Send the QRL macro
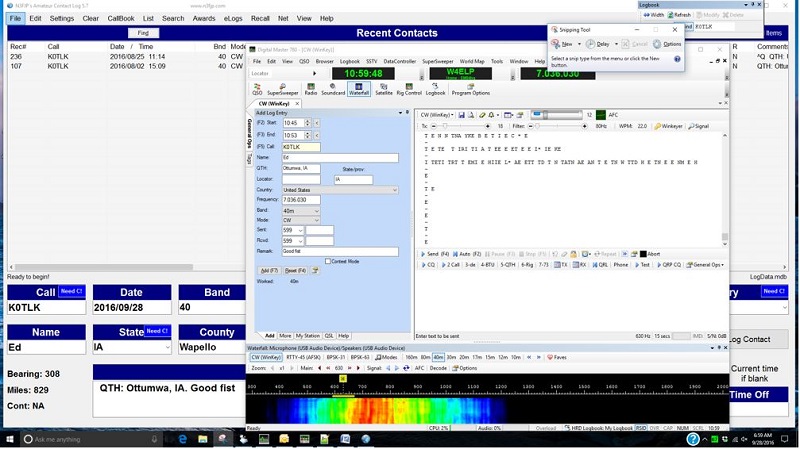Viewport: 800px width, 449px height. click(600, 265)
